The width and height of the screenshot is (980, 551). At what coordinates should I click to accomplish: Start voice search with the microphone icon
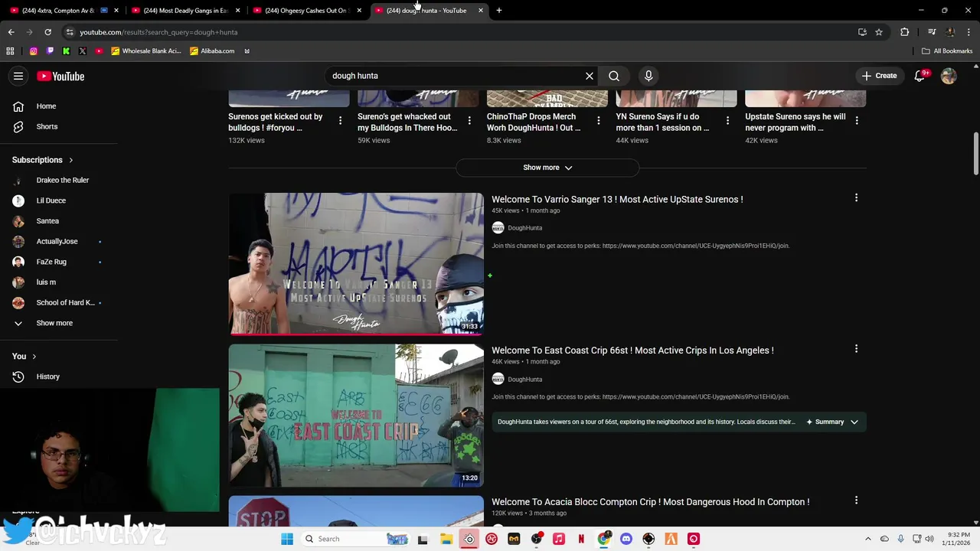[648, 76]
